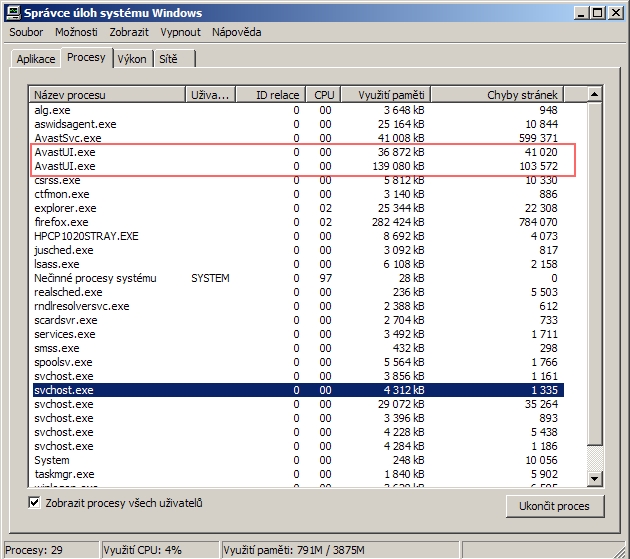630x559 pixels.
Task: Sort by Chyby stránek column header
Action: 497,95
